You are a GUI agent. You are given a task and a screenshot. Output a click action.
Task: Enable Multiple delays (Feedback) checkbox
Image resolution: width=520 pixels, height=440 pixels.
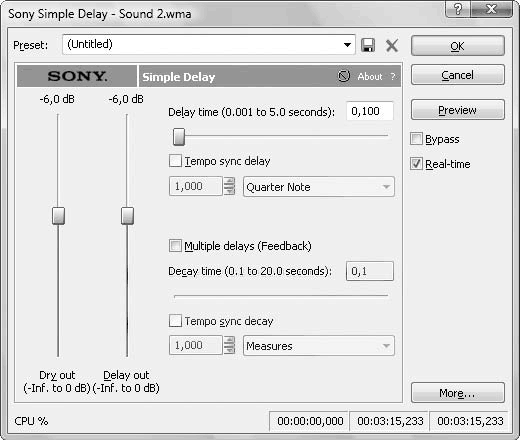(x=176, y=246)
